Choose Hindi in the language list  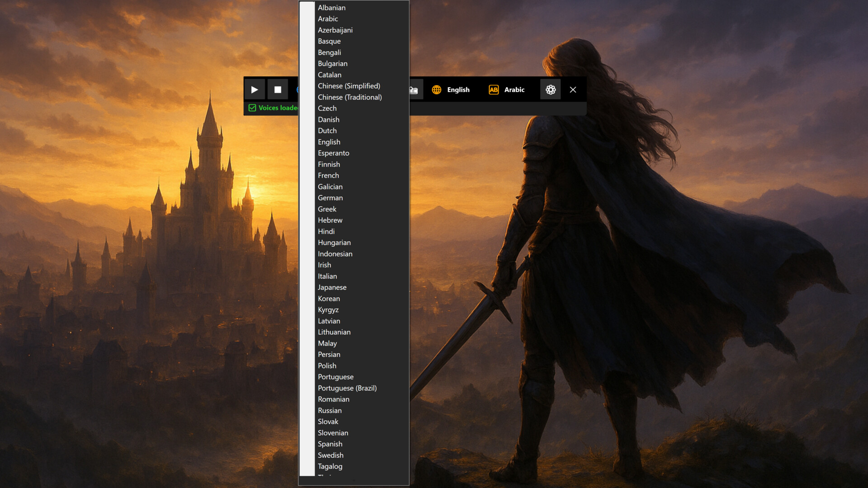(x=326, y=231)
